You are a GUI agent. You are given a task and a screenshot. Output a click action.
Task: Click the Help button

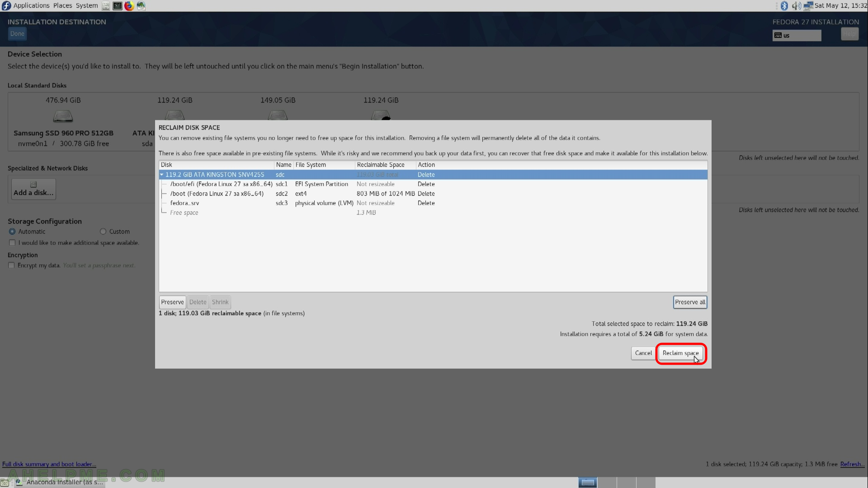click(849, 33)
